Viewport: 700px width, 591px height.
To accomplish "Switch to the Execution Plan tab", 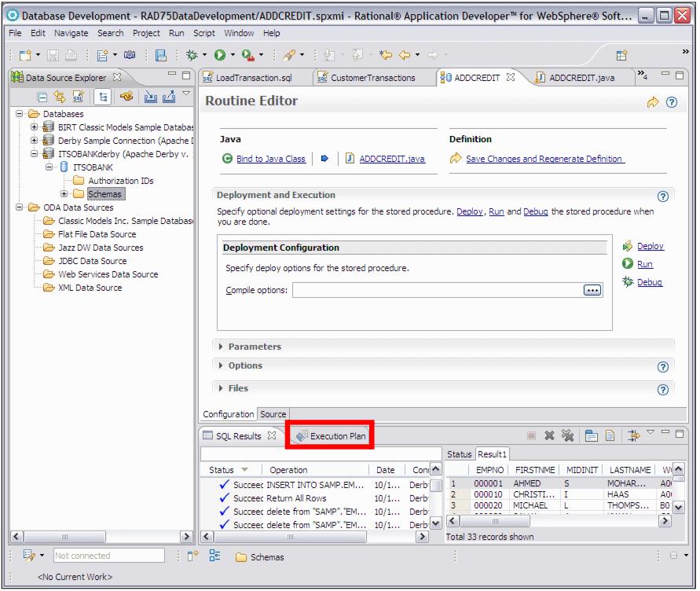I will [331, 435].
